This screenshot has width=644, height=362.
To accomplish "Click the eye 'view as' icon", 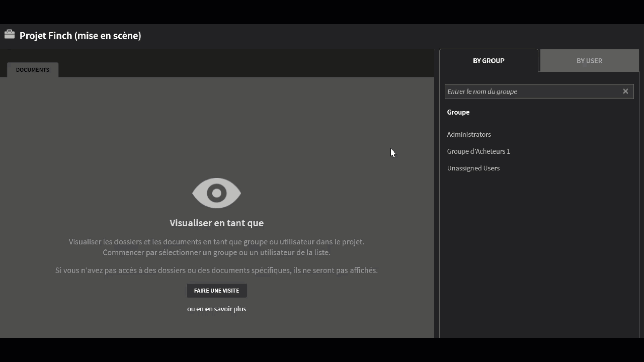I will (216, 193).
